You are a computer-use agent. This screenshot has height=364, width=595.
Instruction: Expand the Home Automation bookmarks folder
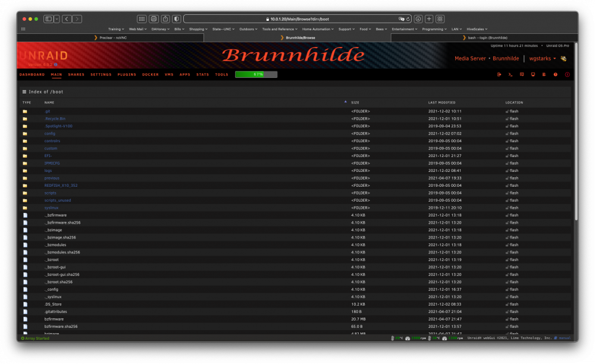318,29
